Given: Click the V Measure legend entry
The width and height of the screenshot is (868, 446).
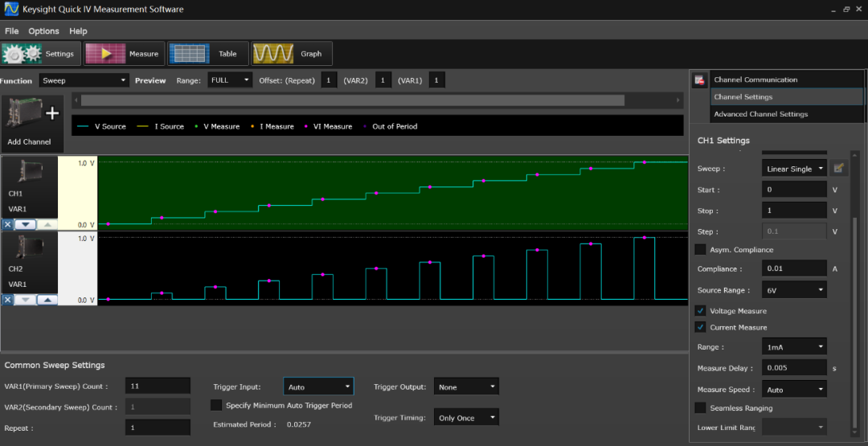Looking at the screenshot, I should (x=216, y=126).
